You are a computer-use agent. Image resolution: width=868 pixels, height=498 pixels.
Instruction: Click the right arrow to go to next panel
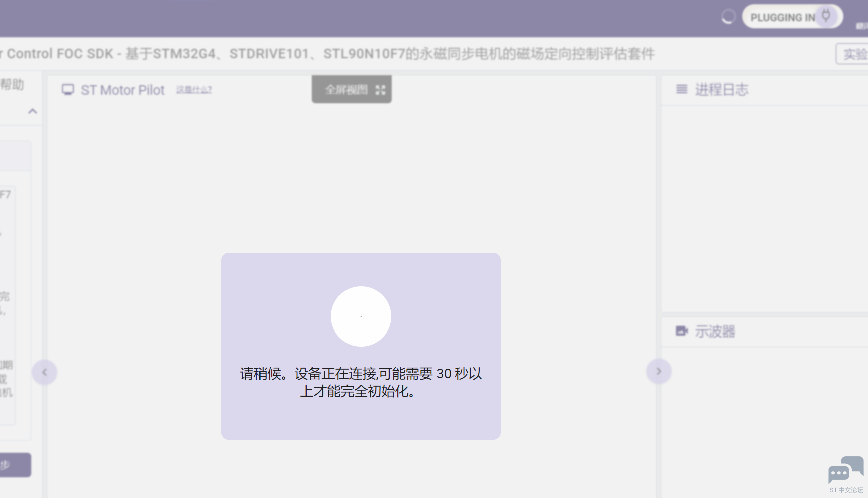pos(658,371)
